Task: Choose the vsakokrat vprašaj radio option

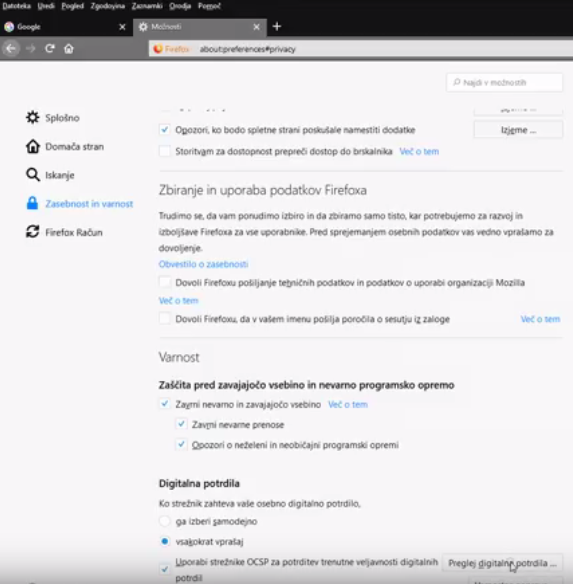Action: 165,541
